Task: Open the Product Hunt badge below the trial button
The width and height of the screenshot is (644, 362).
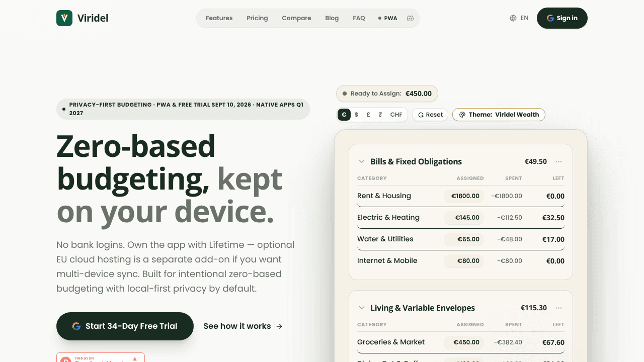Action: click(101, 357)
